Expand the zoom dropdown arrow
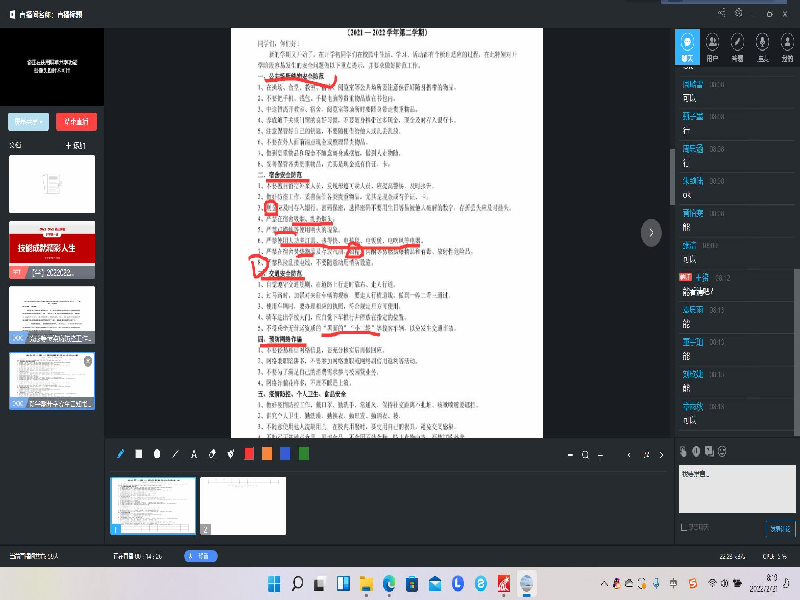 tap(599, 455)
